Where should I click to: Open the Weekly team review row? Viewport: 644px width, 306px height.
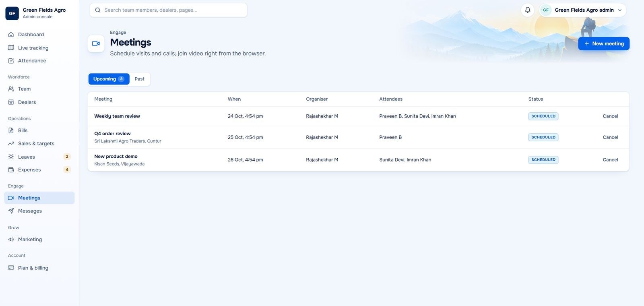pyautogui.click(x=358, y=116)
